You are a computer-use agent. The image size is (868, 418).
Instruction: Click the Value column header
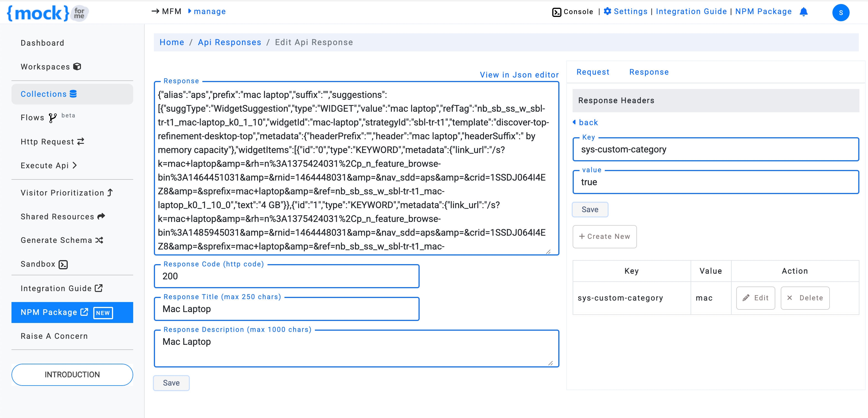(711, 271)
